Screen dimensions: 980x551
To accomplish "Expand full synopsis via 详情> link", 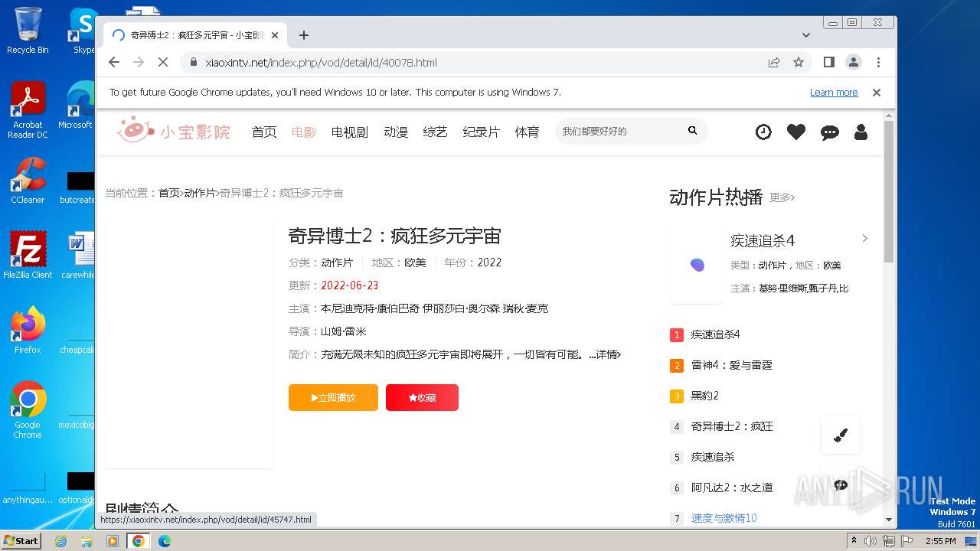I will (x=608, y=354).
